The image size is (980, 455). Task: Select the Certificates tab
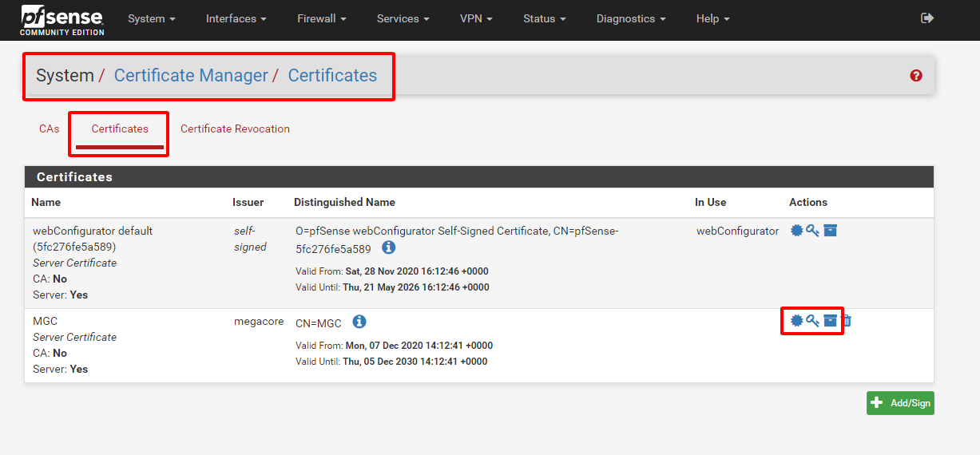(x=120, y=129)
